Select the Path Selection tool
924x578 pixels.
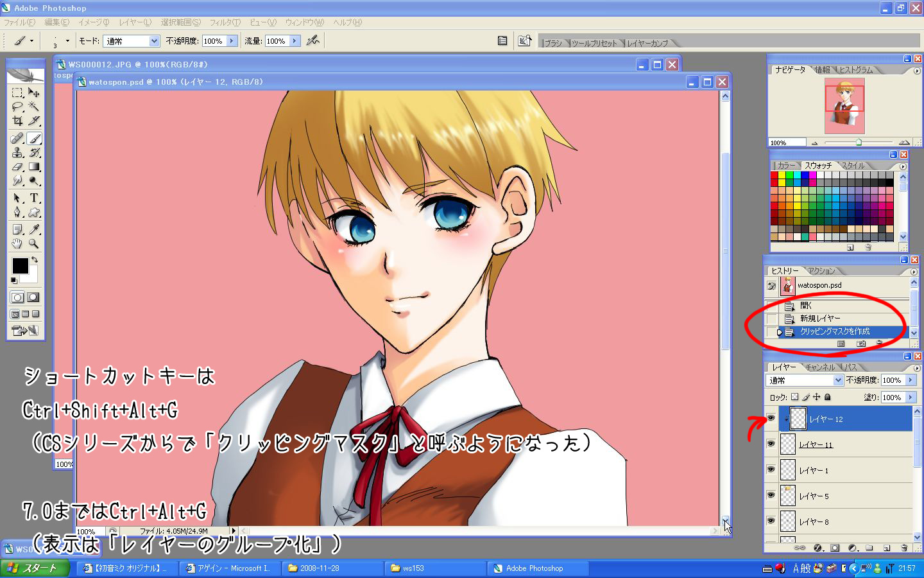click(17, 198)
